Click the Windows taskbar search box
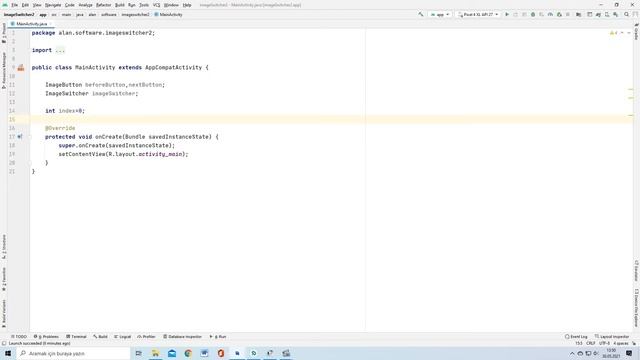This screenshot has width=640, height=360. pos(73,353)
